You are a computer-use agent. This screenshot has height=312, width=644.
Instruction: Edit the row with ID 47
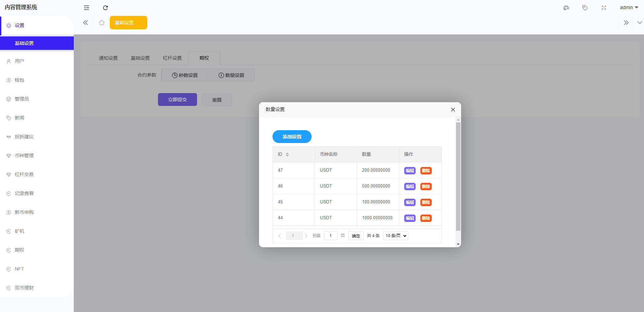pyautogui.click(x=410, y=171)
